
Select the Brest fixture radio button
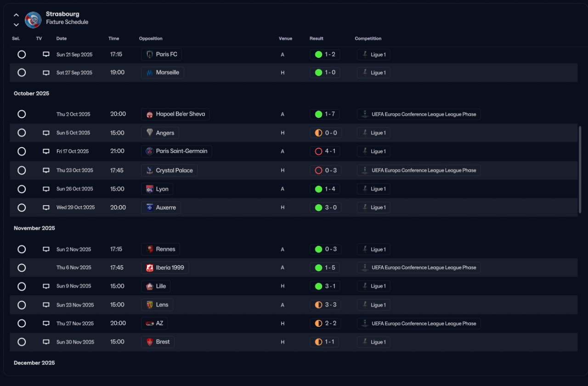[x=22, y=342]
